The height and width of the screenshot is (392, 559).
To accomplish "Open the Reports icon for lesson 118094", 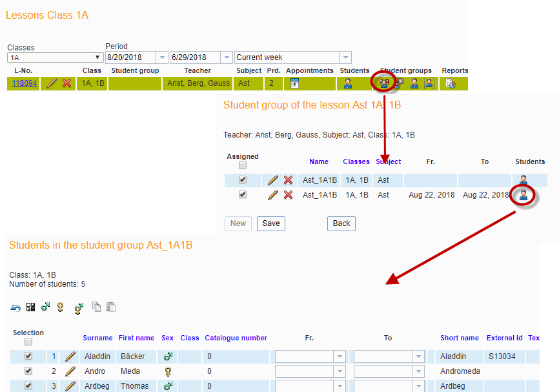I will tap(451, 83).
